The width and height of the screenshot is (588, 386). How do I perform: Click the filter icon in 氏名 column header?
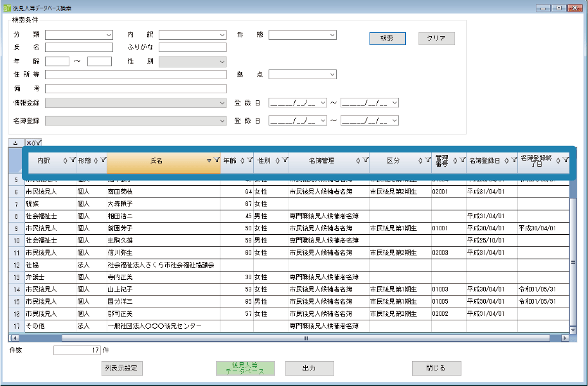(217, 161)
